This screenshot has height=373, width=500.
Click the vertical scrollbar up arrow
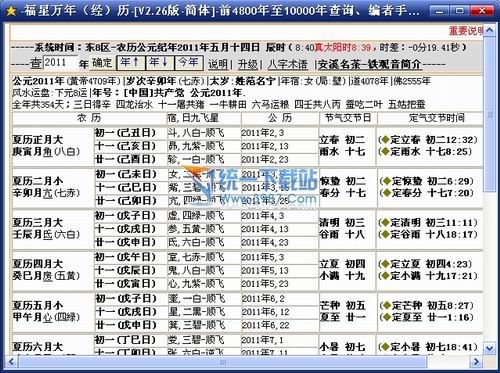489,30
